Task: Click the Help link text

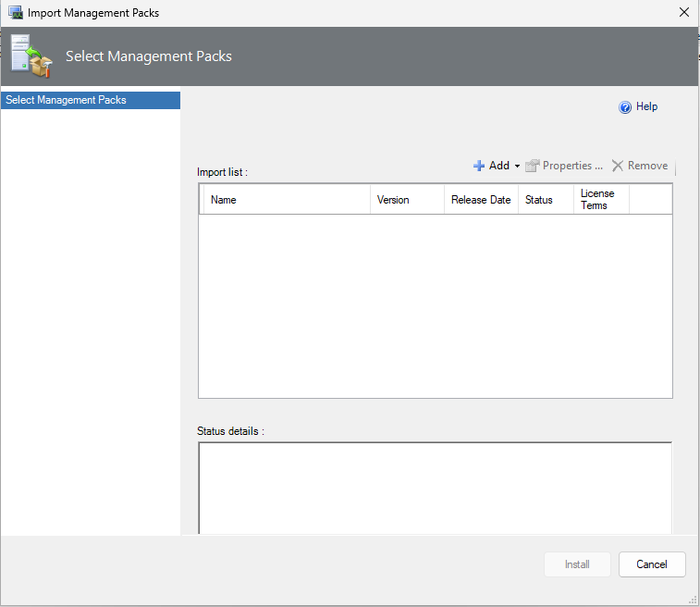Action: pyautogui.click(x=646, y=106)
